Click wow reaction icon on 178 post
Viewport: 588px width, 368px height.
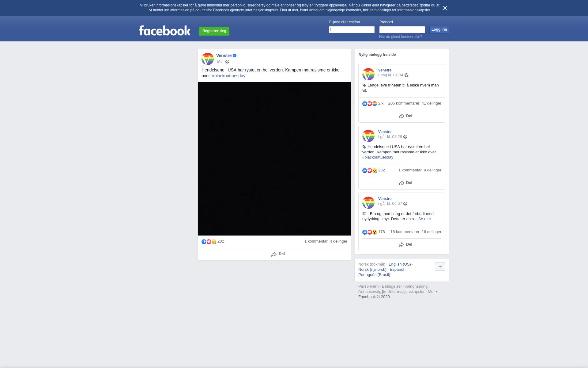(x=375, y=232)
